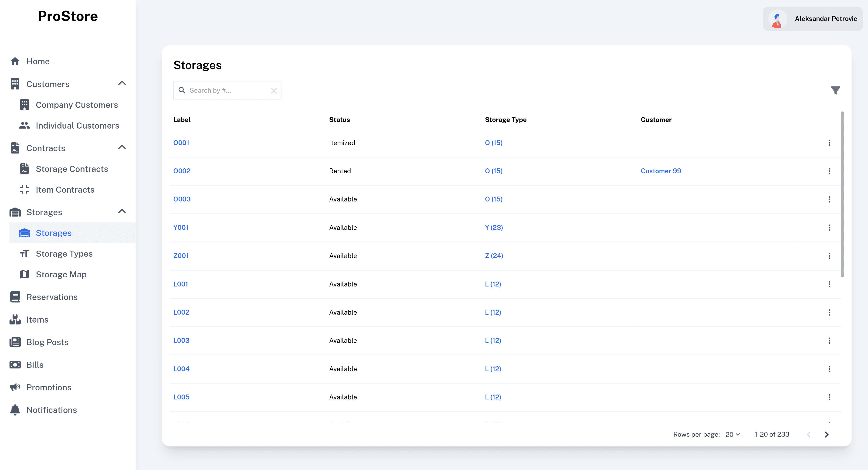Click the Status column header

coord(339,120)
